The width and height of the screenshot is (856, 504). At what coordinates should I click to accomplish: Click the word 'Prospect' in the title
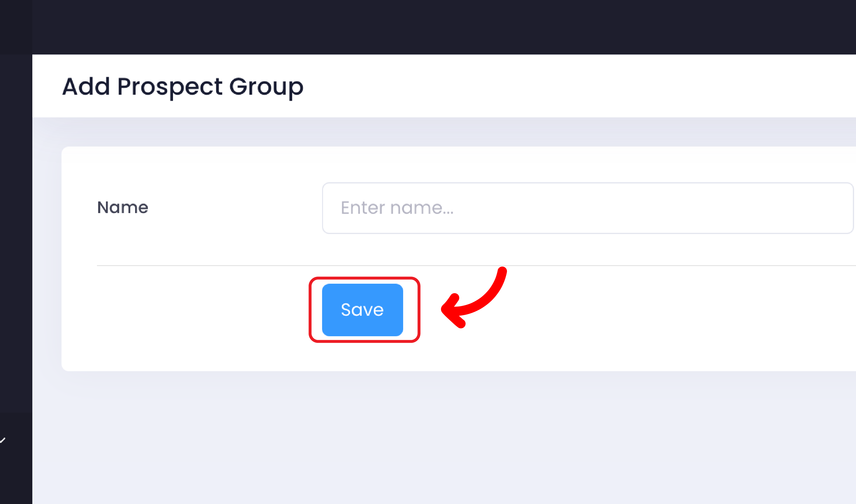pos(170,87)
